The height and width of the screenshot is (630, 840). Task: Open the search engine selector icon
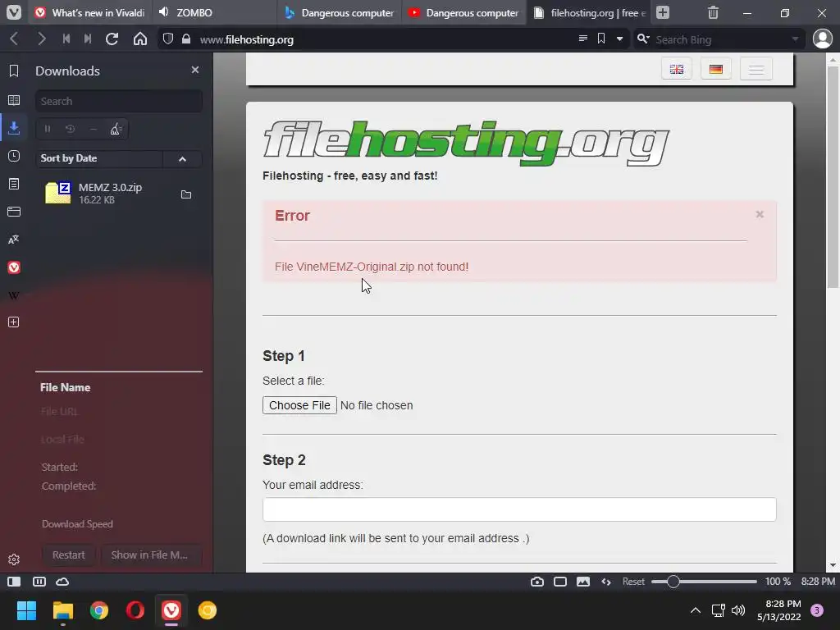[643, 39]
